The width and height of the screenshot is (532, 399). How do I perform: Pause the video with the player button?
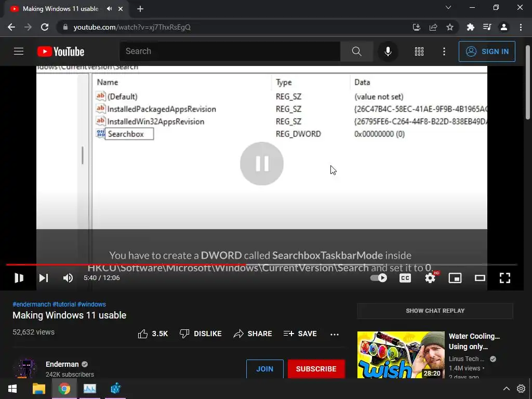tap(19, 278)
